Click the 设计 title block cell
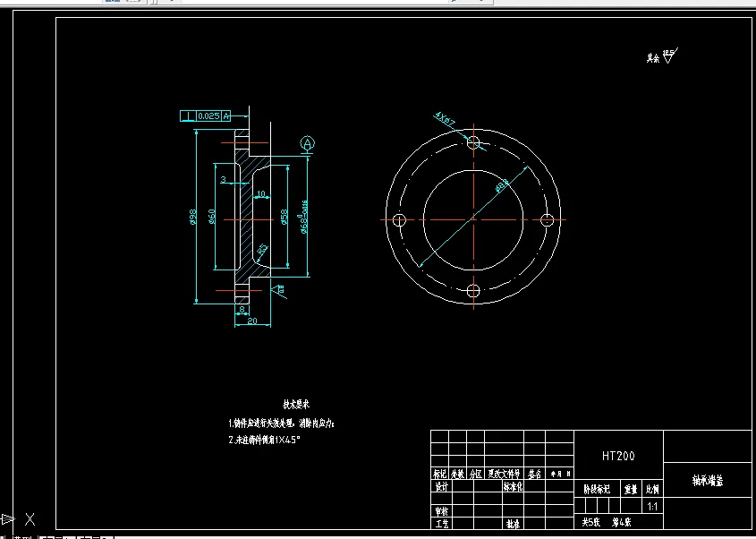This screenshot has width=756, height=539. 441,486
